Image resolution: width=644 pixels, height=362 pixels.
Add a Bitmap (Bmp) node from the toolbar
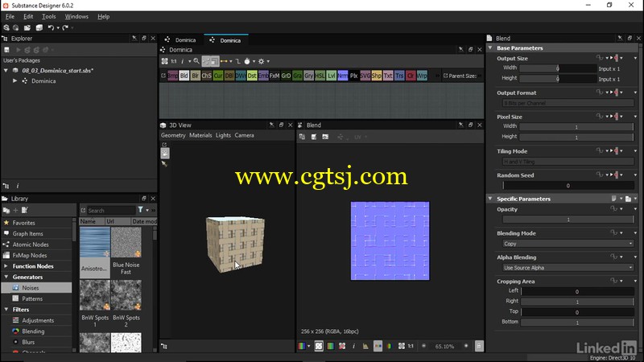[172, 76]
